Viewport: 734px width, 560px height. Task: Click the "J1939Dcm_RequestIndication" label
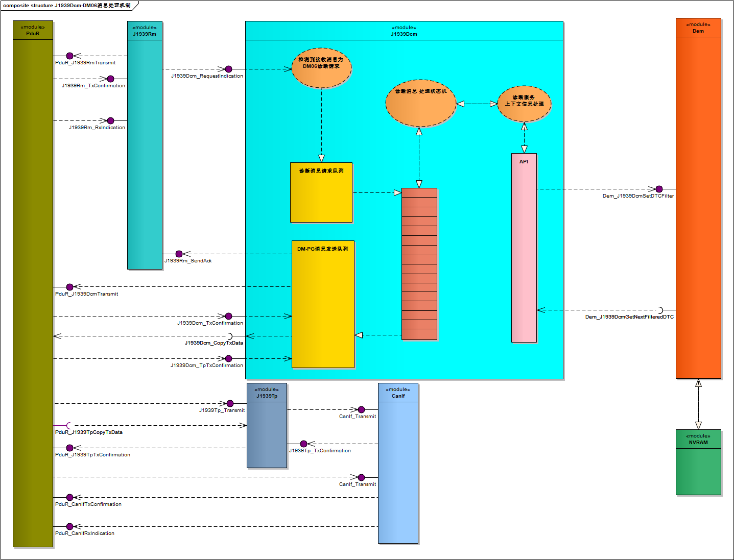pos(207,76)
